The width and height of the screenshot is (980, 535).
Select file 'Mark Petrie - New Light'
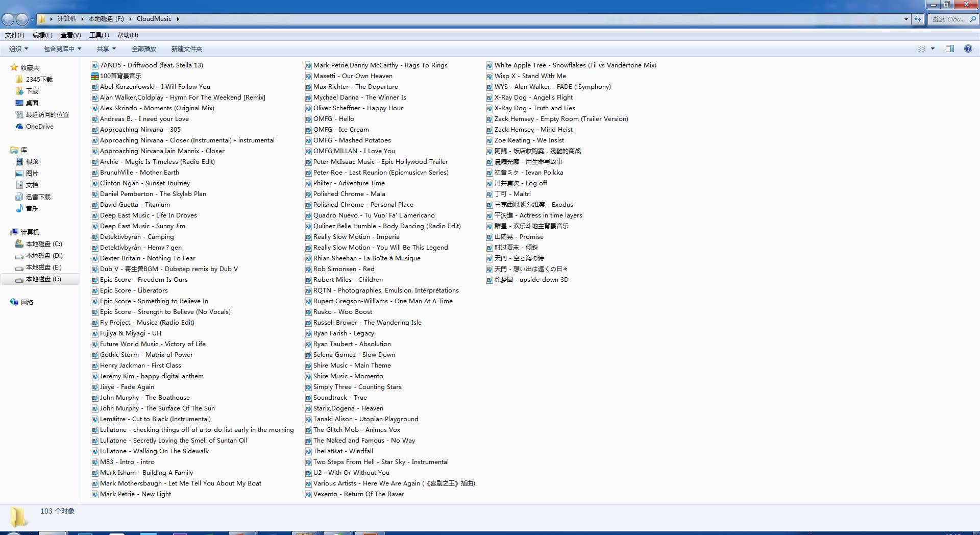point(135,494)
